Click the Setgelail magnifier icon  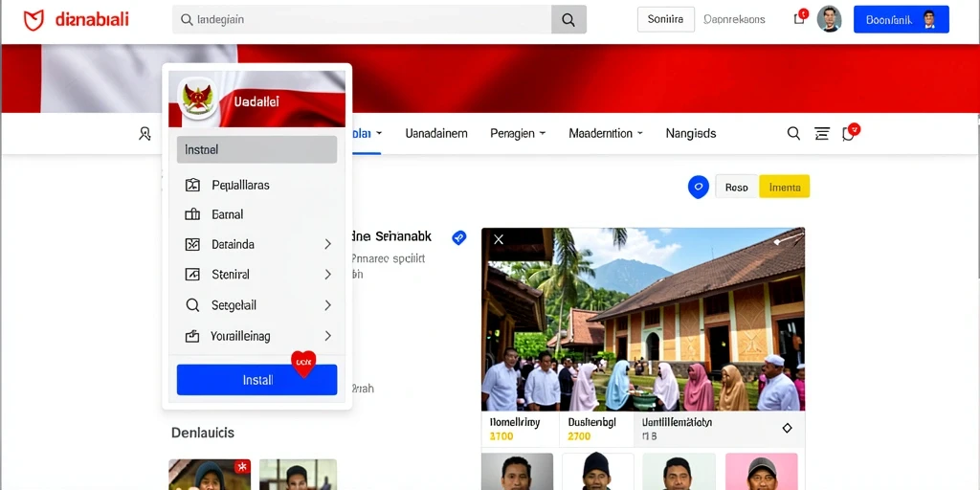tap(192, 305)
